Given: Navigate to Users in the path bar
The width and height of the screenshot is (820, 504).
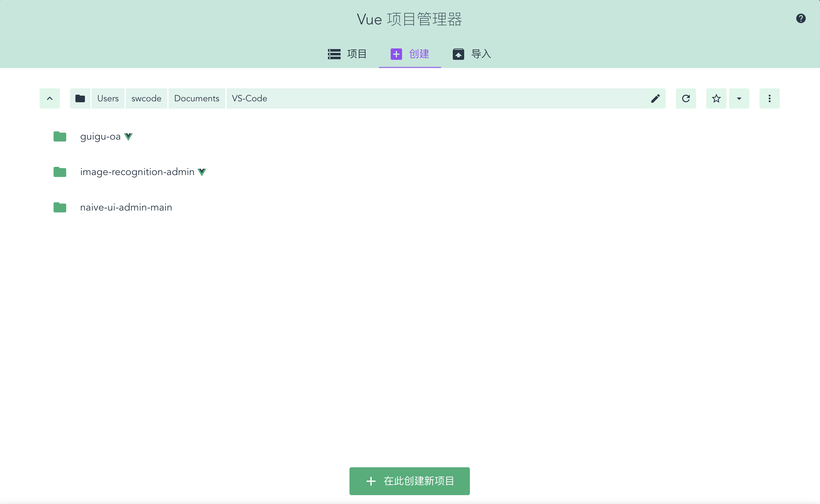Looking at the screenshot, I should [x=108, y=98].
